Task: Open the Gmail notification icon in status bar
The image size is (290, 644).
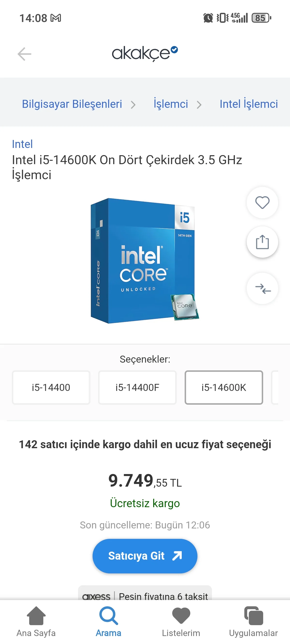Action: 56,18
